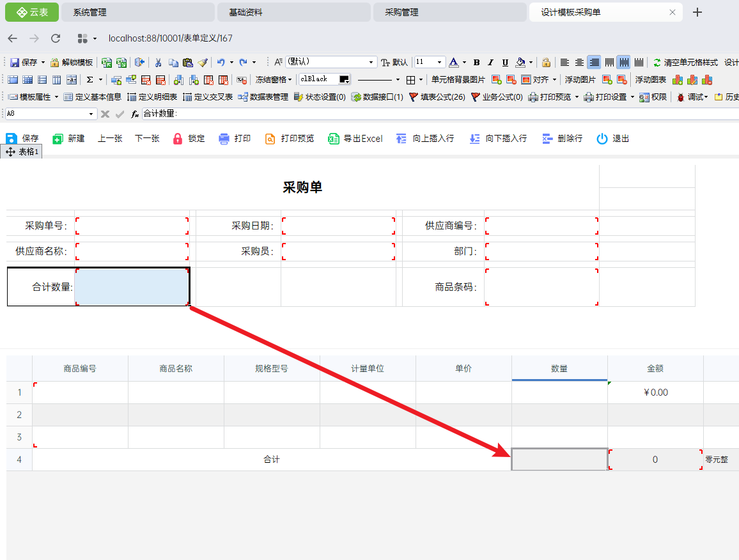Apply Italic formatting

coord(490,62)
